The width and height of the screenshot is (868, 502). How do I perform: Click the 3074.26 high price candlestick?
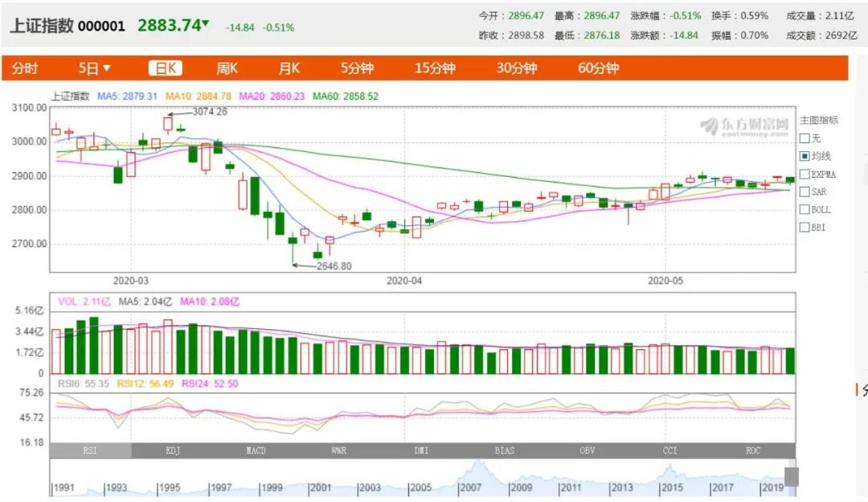168,124
